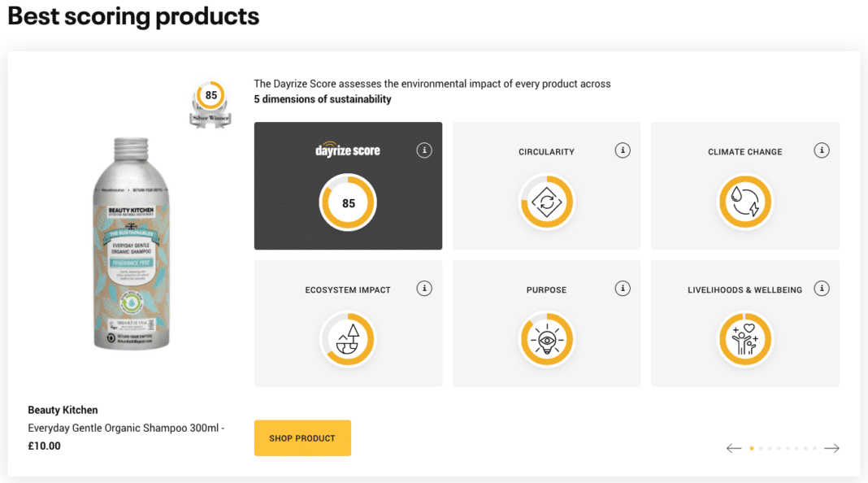The image size is (868, 483).
Task: Click the shampoo bottle product image
Action: (131, 244)
